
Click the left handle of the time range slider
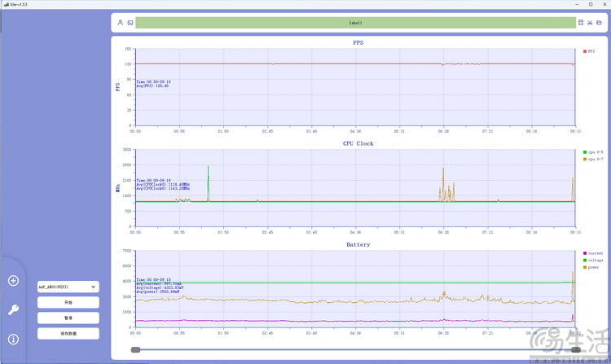135,349
